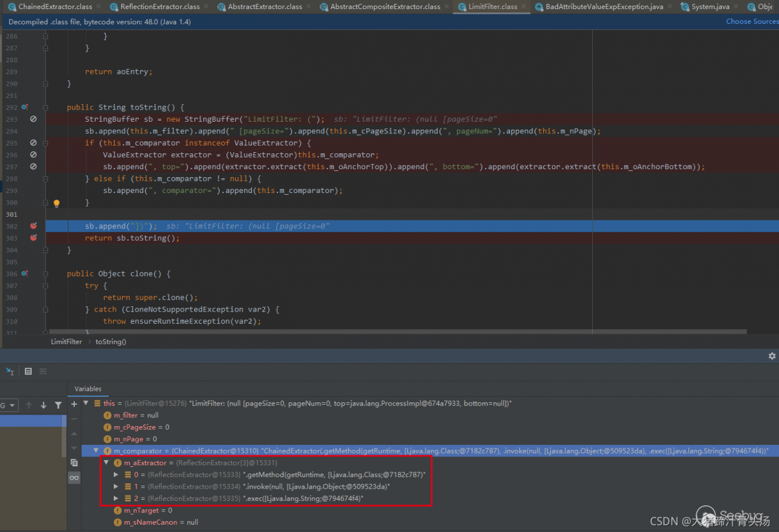
Task: Collapse the m_aExtractor tree node
Action: tap(107, 463)
